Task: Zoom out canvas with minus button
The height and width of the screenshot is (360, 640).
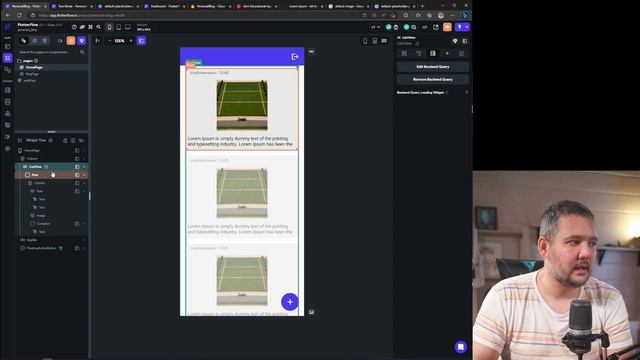Action: click(x=109, y=41)
